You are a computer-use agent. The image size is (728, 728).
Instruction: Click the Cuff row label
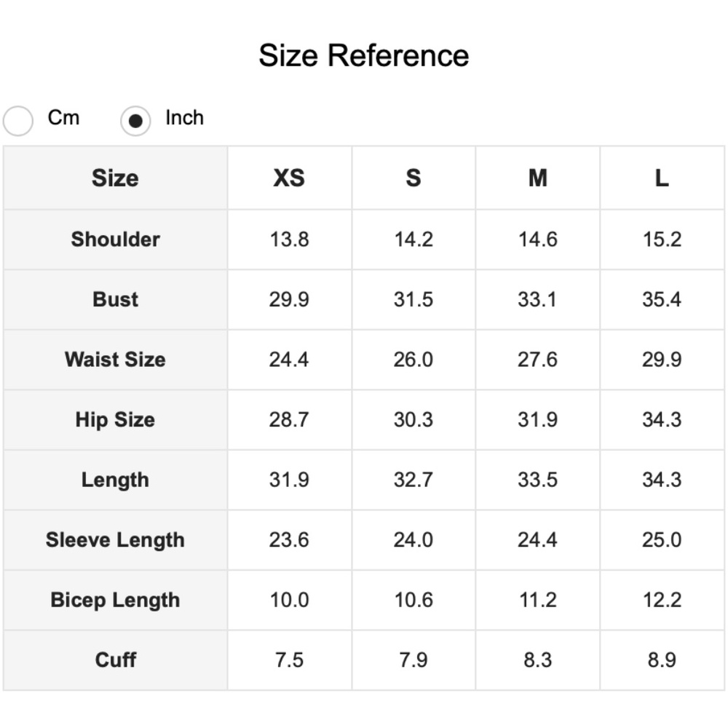click(115, 660)
